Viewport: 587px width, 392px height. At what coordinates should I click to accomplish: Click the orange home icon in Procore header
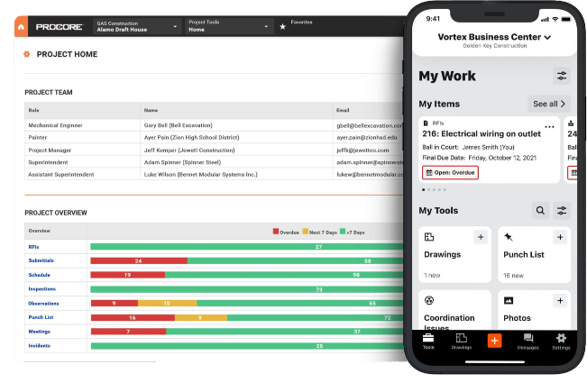pyautogui.click(x=21, y=26)
